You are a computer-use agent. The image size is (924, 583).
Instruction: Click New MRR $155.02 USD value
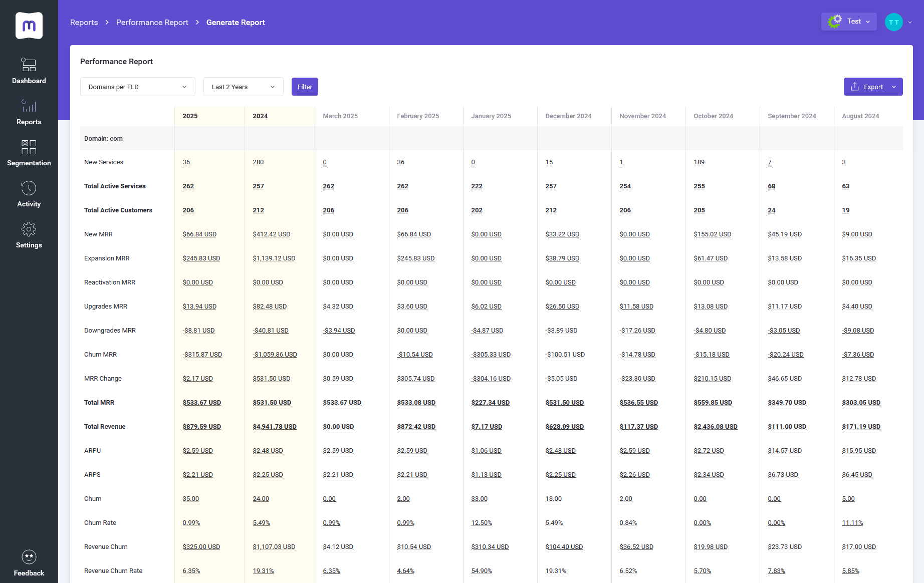click(713, 234)
